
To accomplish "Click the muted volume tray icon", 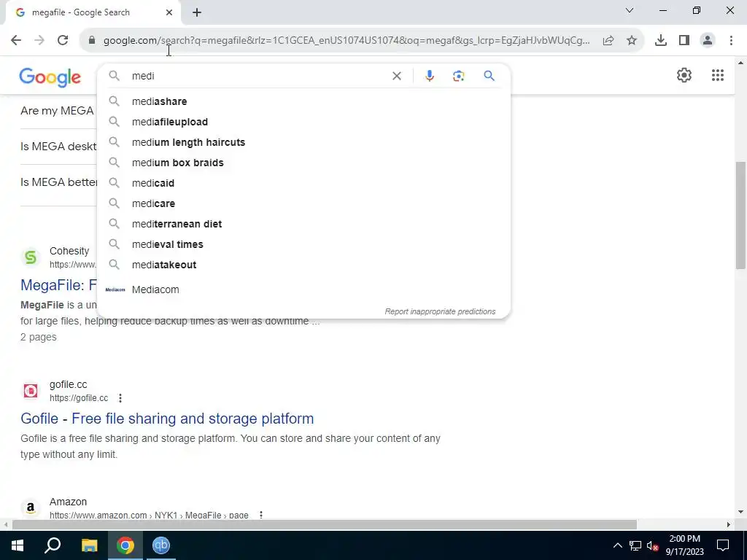I will [653, 545].
